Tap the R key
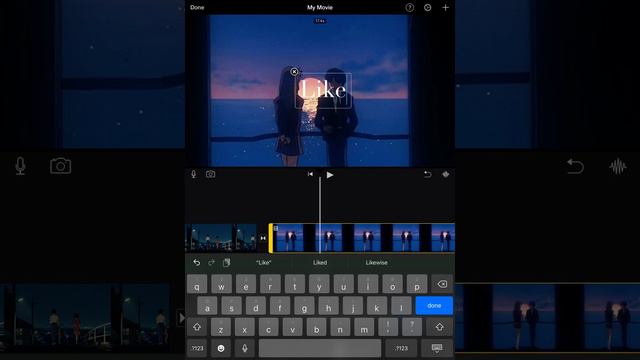 tap(270, 284)
